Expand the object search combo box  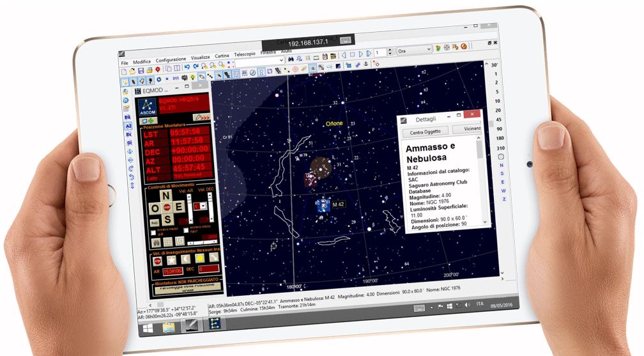[281, 60]
